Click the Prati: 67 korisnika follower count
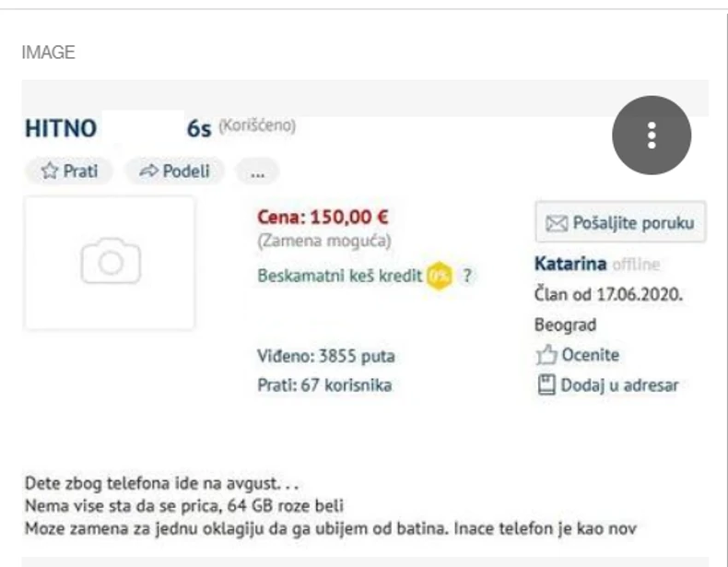The height and width of the screenshot is (567, 728). point(324,385)
